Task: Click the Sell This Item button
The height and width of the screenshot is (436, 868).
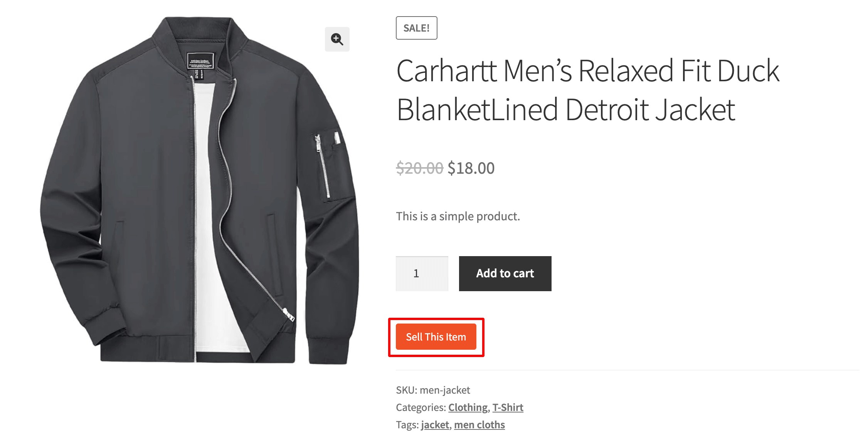Action: (436, 337)
